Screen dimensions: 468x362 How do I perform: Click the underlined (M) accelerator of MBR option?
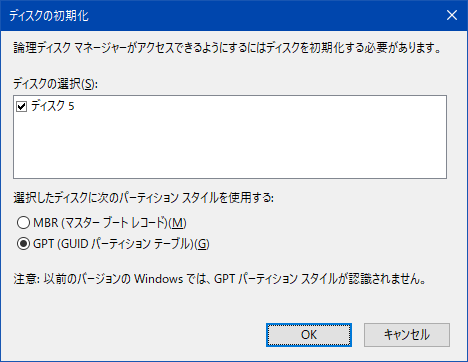(177, 223)
